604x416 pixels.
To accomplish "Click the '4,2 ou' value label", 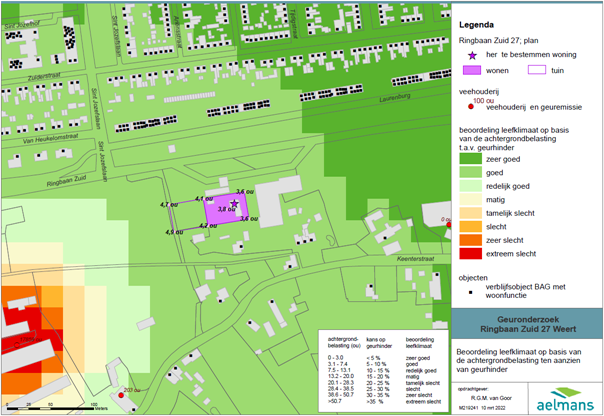I will [x=208, y=225].
